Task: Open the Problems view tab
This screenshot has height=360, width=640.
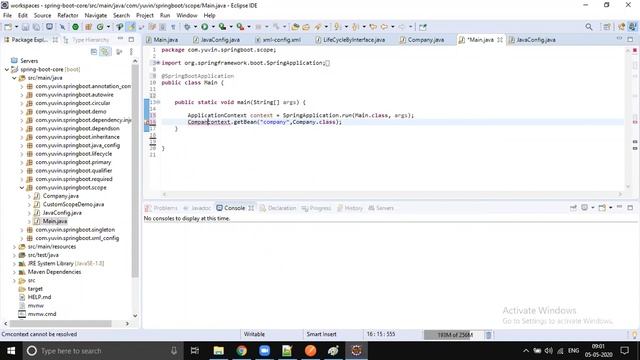Action: 162,208
